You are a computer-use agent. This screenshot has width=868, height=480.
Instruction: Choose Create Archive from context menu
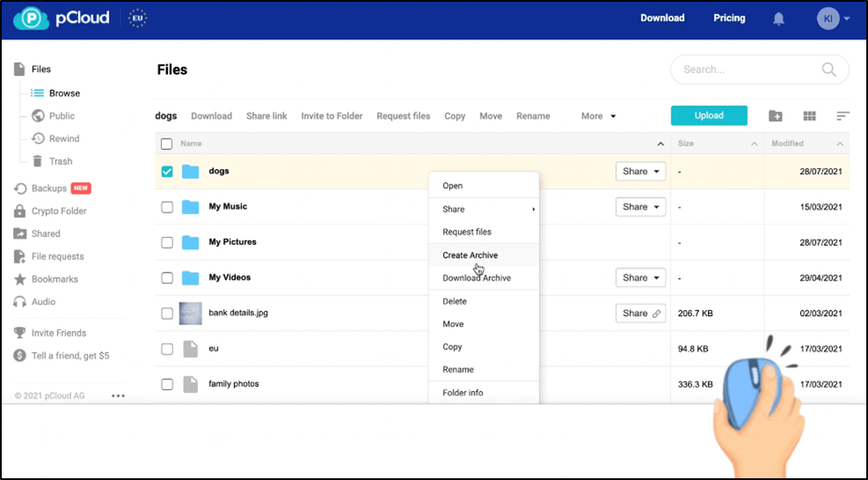(x=470, y=255)
